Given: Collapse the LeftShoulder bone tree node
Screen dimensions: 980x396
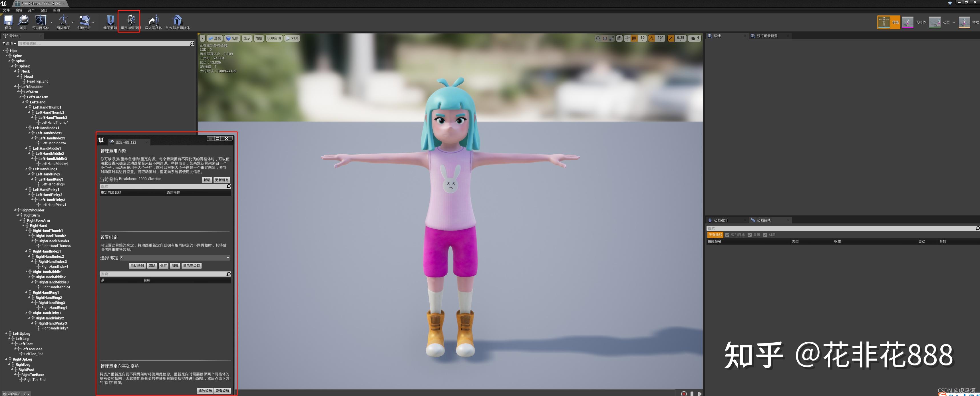Looking at the screenshot, I should [x=15, y=87].
